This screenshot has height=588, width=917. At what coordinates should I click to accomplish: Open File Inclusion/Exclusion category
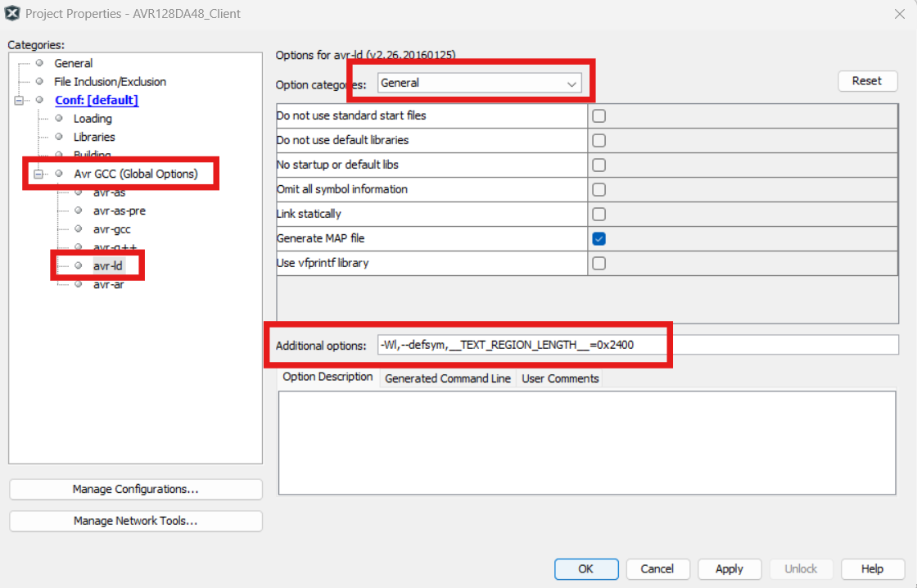coord(110,82)
